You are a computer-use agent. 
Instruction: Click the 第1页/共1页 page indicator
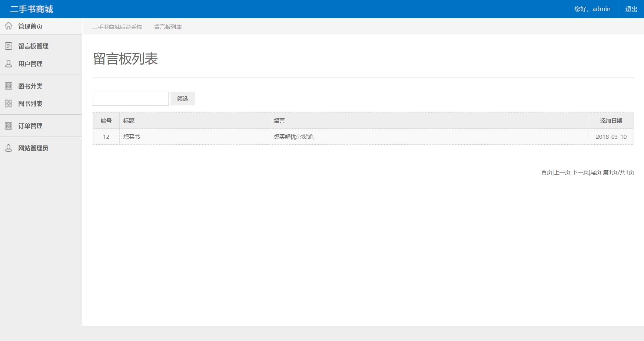(x=618, y=172)
